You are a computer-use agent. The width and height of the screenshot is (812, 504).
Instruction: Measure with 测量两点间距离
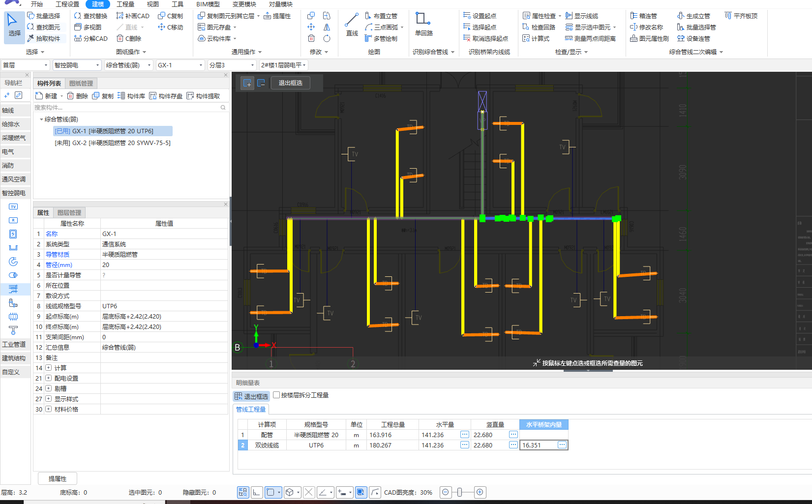[591, 38]
